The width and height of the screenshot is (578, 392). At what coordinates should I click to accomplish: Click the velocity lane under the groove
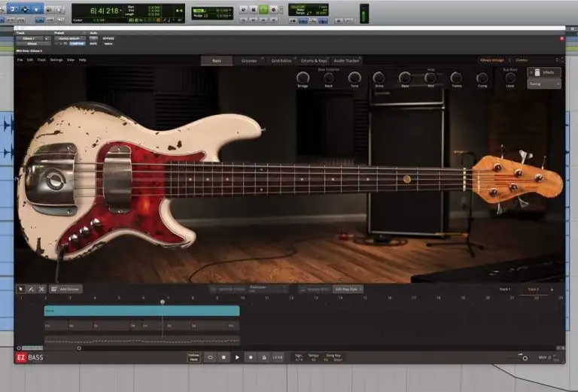point(142,341)
